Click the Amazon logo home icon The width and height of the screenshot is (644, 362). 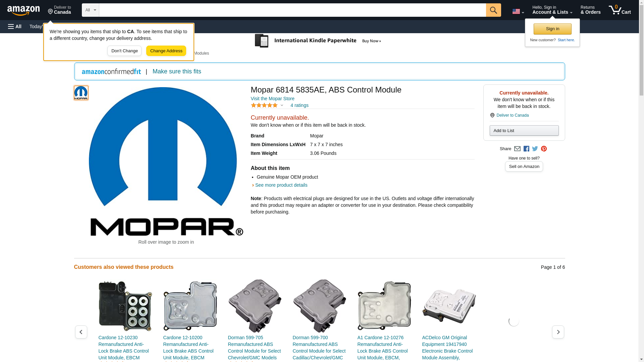click(x=23, y=10)
